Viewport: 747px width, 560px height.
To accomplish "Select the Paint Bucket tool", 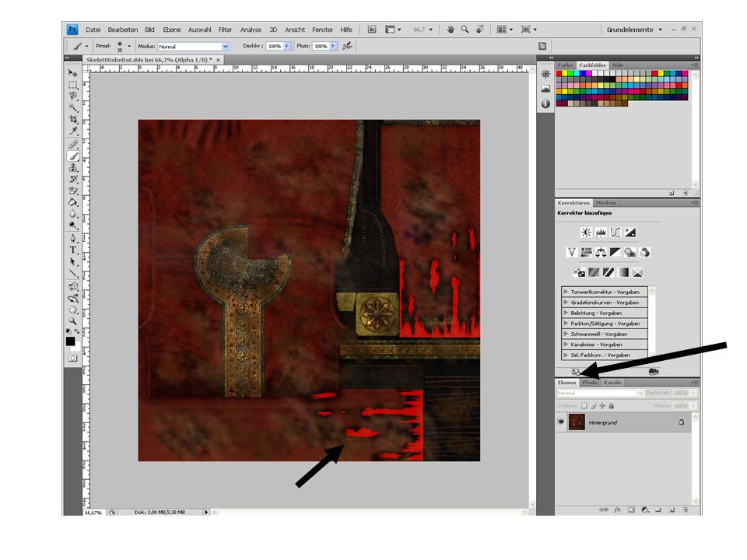I will click(x=72, y=202).
